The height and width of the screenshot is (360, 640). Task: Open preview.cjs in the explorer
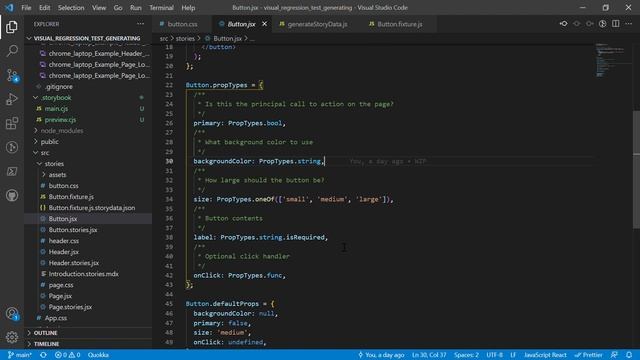tap(88, 120)
